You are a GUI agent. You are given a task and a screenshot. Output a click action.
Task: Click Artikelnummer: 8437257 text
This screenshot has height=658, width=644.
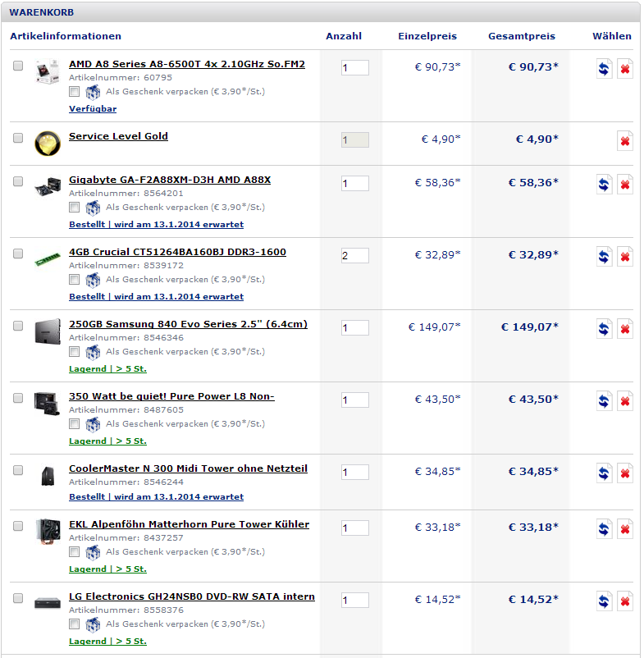click(126, 538)
